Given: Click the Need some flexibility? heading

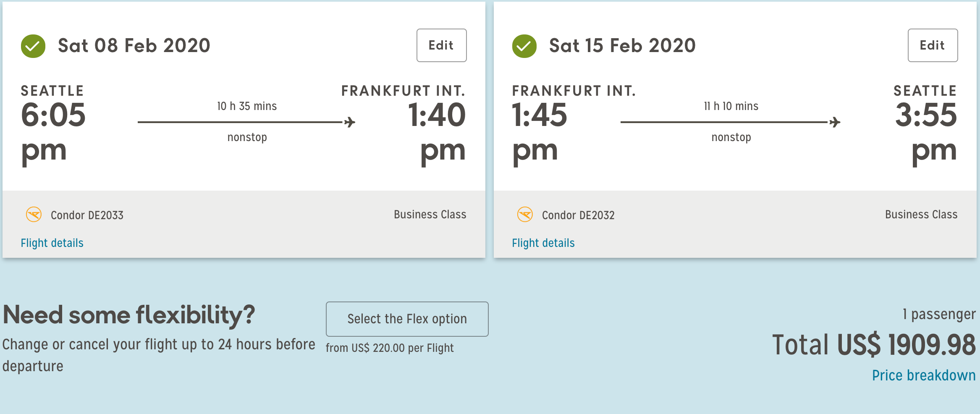Looking at the screenshot, I should [129, 315].
